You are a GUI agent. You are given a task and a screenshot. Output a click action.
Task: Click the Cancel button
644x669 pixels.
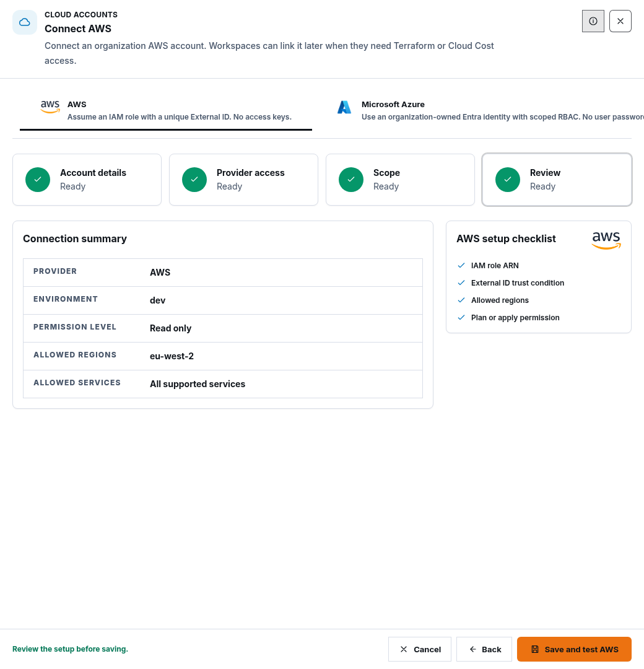coord(420,649)
